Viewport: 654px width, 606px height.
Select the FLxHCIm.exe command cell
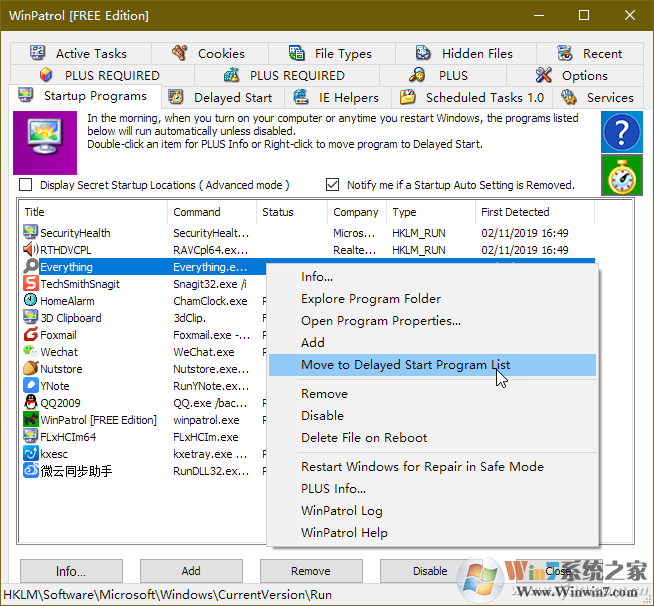[x=206, y=437]
